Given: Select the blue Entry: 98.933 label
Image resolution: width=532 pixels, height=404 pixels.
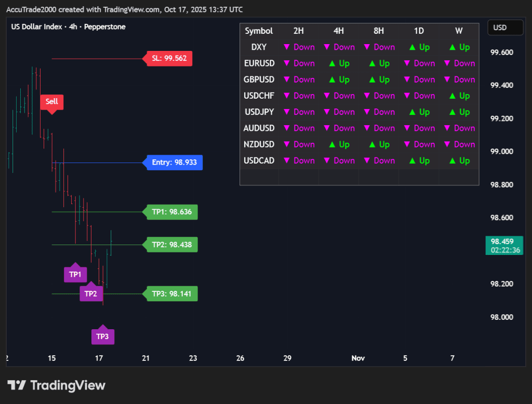Looking at the screenshot, I should tap(174, 163).
